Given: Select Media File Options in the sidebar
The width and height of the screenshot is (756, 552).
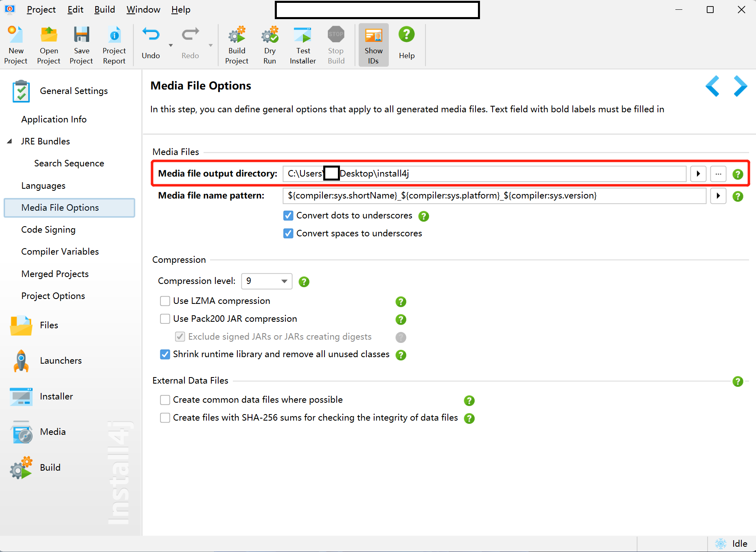Looking at the screenshot, I should coord(69,207).
